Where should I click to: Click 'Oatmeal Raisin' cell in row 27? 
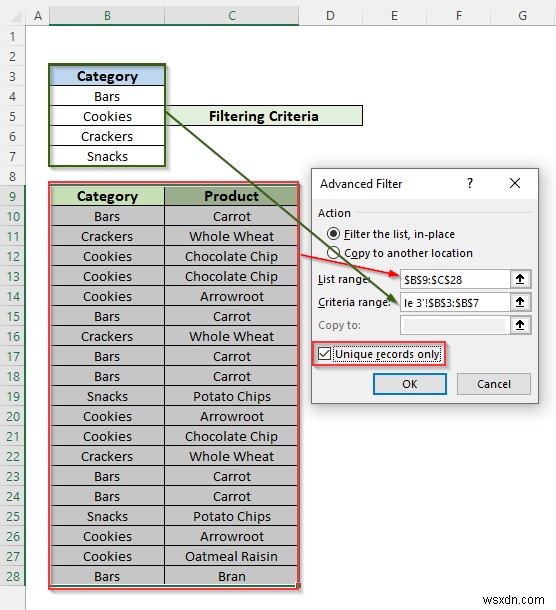[232, 556]
